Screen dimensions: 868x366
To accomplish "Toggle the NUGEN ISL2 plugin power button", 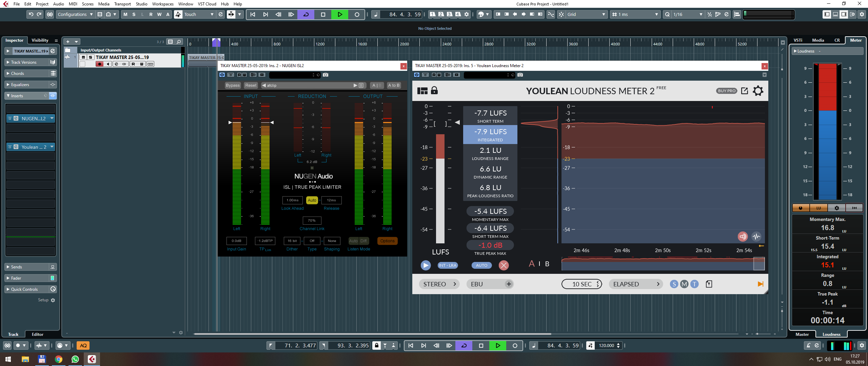I will click(x=222, y=75).
